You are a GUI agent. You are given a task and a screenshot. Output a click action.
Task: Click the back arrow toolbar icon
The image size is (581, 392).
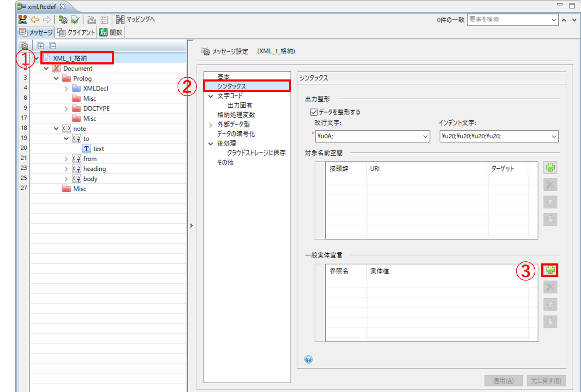pos(35,20)
